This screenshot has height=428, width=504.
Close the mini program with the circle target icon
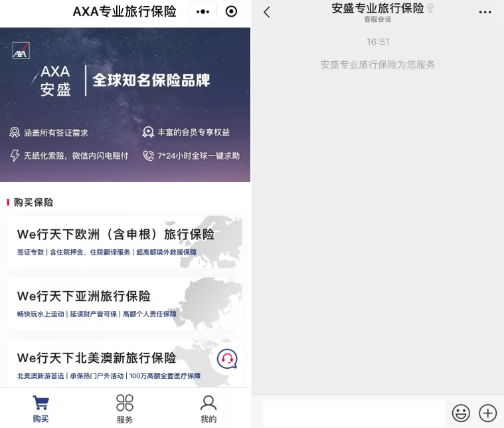click(231, 11)
